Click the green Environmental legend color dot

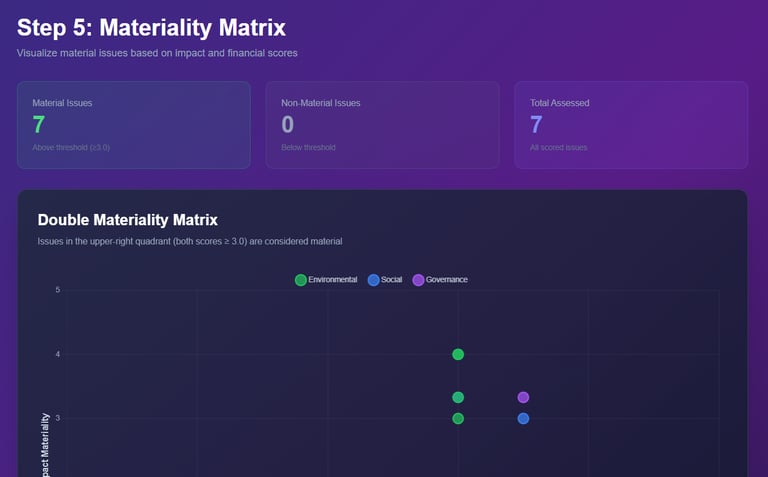(301, 280)
